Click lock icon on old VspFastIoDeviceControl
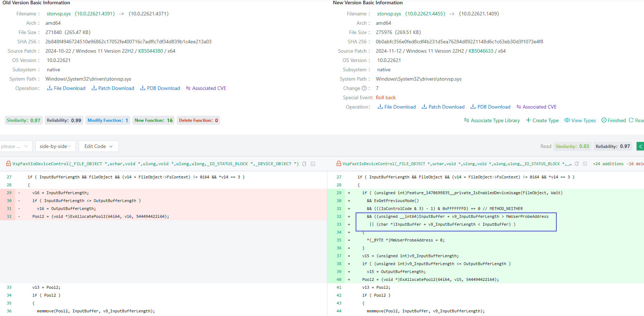The image size is (644, 316). (9, 164)
